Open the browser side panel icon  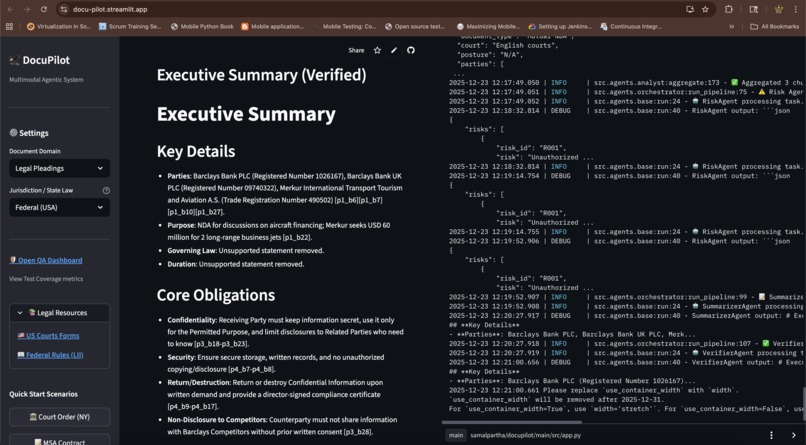coord(754,9)
